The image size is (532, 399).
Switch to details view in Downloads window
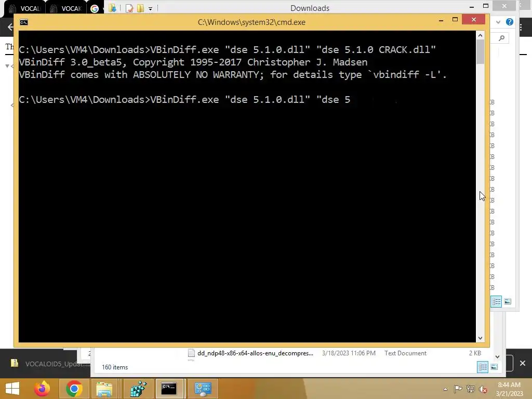[x=496, y=302]
